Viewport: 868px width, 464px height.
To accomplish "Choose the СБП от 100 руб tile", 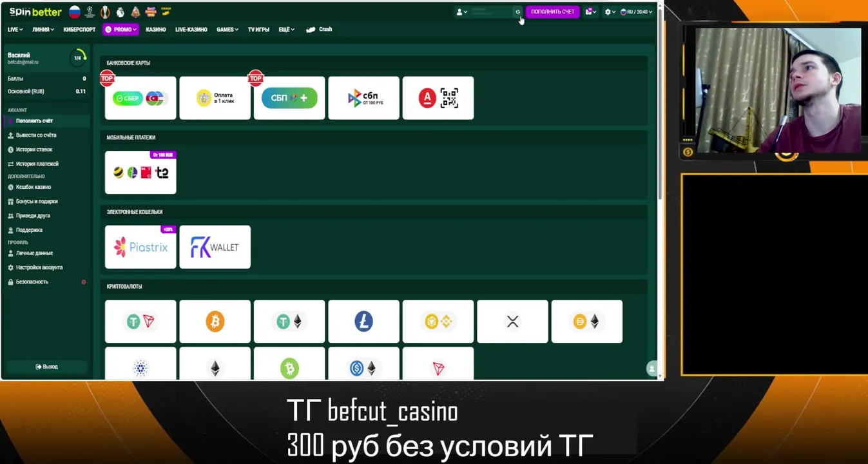I will coord(363,98).
